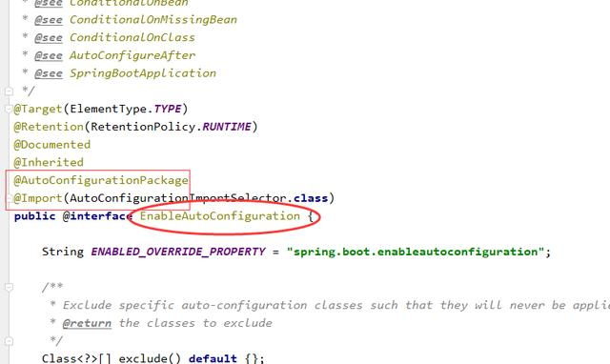This screenshot has width=610, height=364.
Task: Click the 'public' keyword
Action: tap(34, 216)
